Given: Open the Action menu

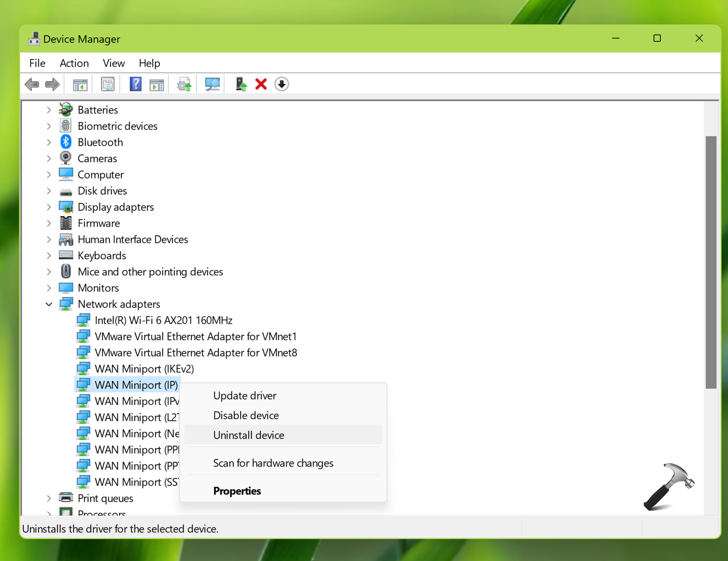Looking at the screenshot, I should 74,63.
